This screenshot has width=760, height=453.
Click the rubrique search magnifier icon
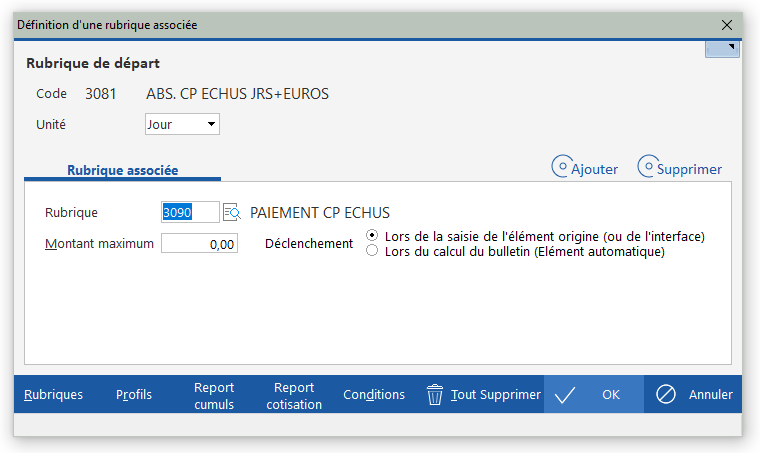[x=232, y=212]
